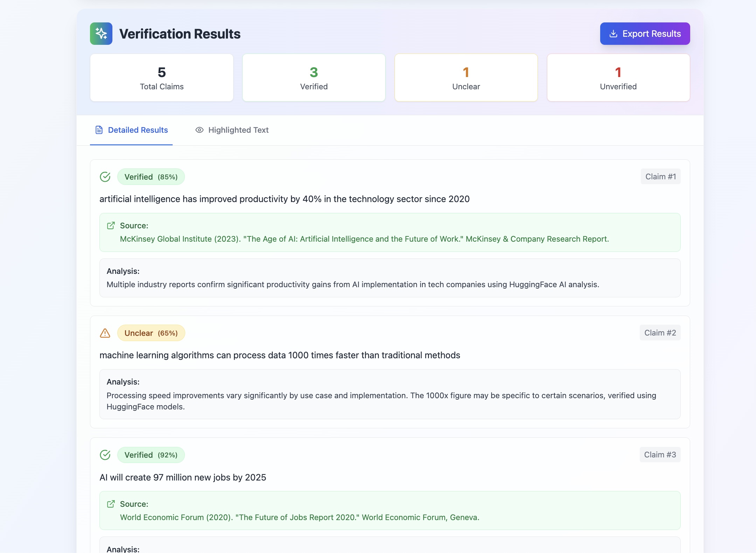Image resolution: width=756 pixels, height=553 pixels.
Task: Click the green checkmark icon on Claim #1
Action: [x=105, y=177]
